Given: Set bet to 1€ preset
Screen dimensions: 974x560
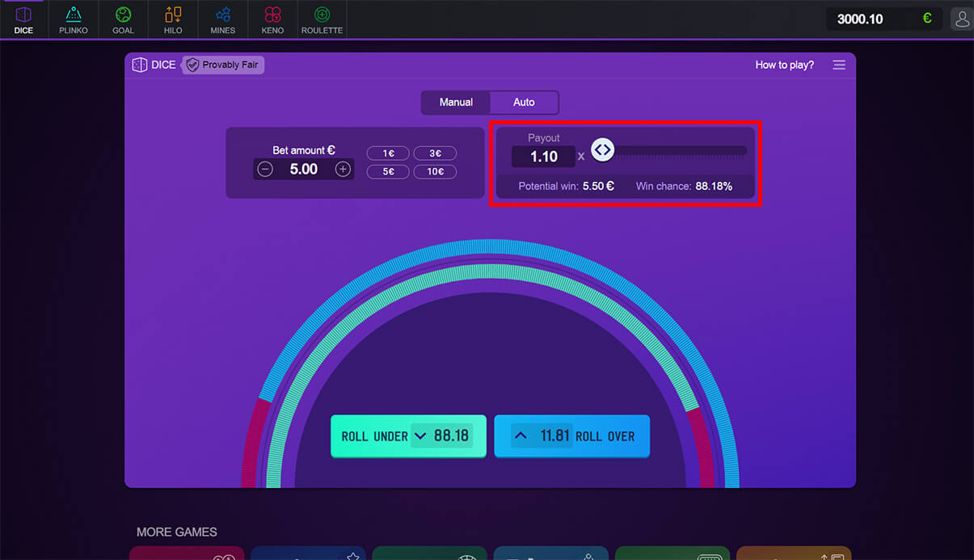Looking at the screenshot, I should coord(388,154).
